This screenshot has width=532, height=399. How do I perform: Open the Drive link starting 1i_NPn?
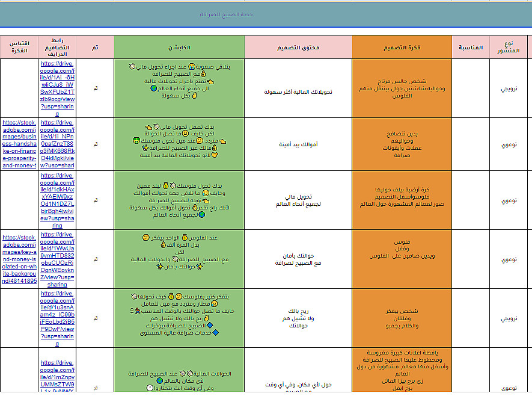pyautogui.click(x=57, y=144)
